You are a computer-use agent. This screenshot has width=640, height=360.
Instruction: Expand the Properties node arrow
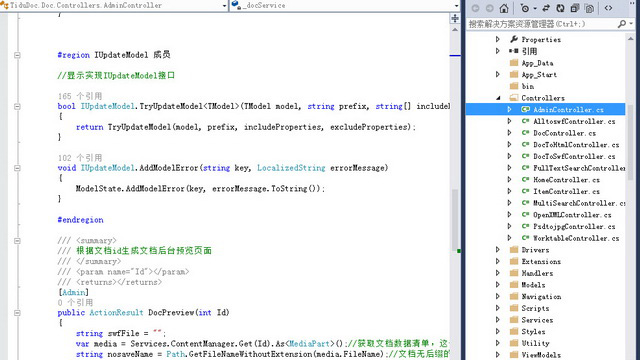498,39
